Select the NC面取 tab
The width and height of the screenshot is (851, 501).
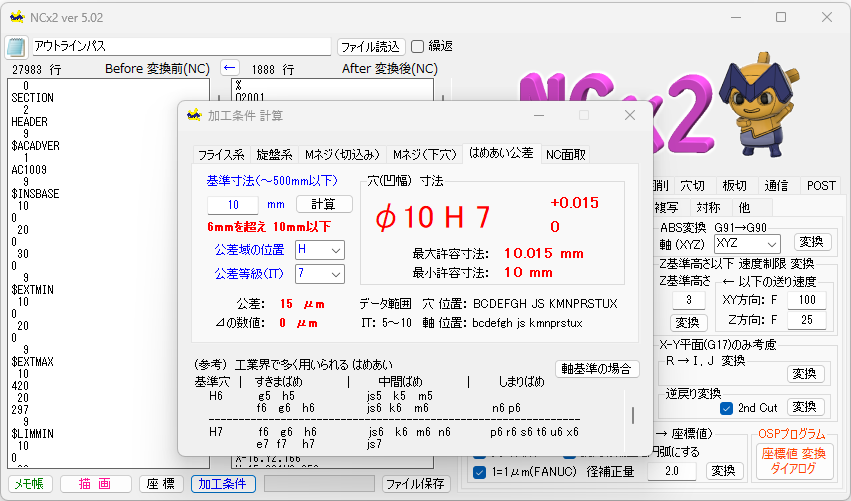pyautogui.click(x=565, y=154)
